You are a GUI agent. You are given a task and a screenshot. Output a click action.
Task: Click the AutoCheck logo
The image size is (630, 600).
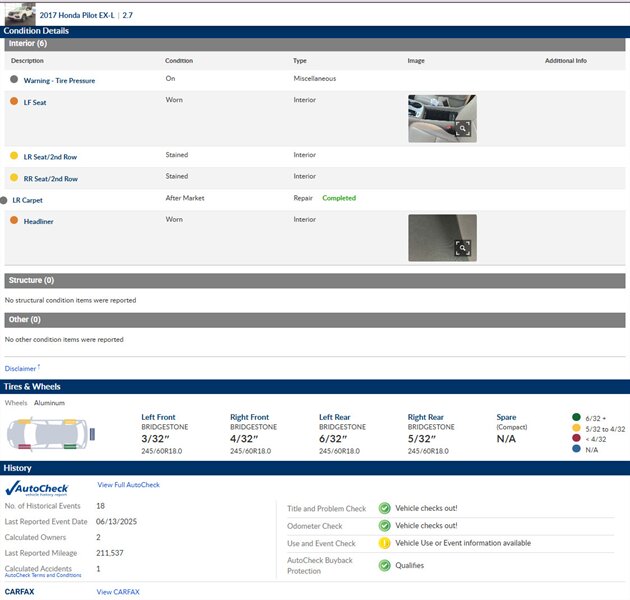tap(37, 488)
